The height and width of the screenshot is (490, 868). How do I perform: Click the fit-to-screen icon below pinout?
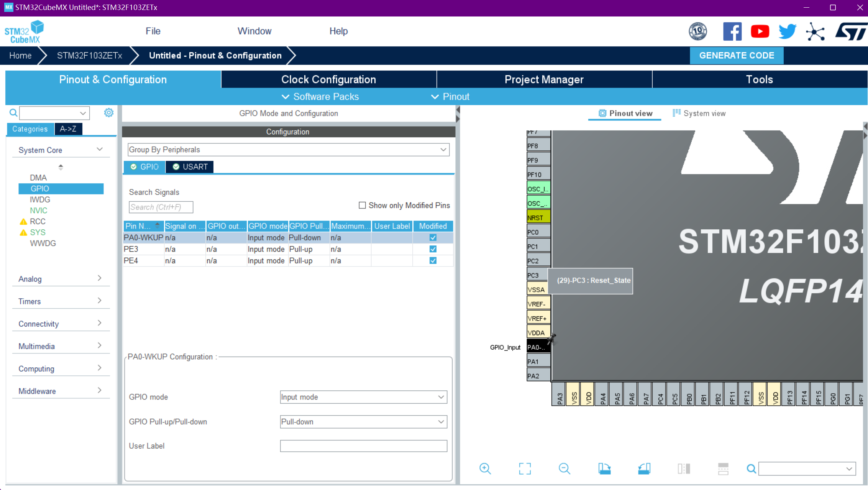[525, 469]
